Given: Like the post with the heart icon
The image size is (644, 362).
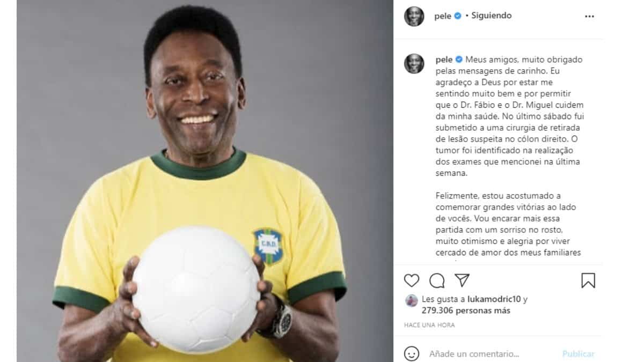Looking at the screenshot, I should 412,280.
